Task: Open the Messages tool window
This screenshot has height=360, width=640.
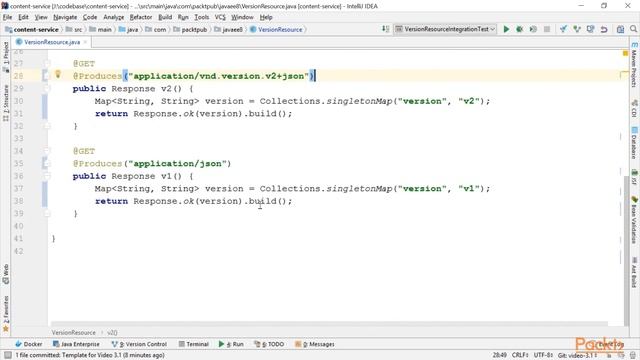Action: (x=315, y=344)
